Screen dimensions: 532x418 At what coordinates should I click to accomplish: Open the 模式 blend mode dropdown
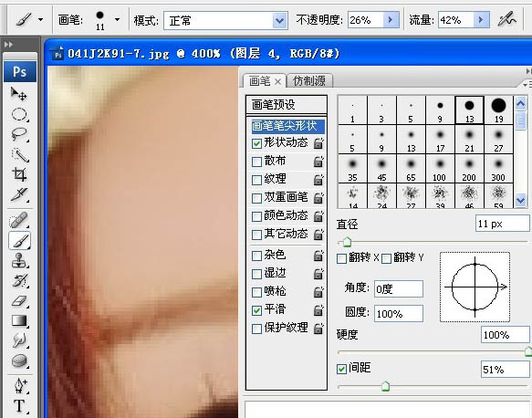[x=280, y=21]
